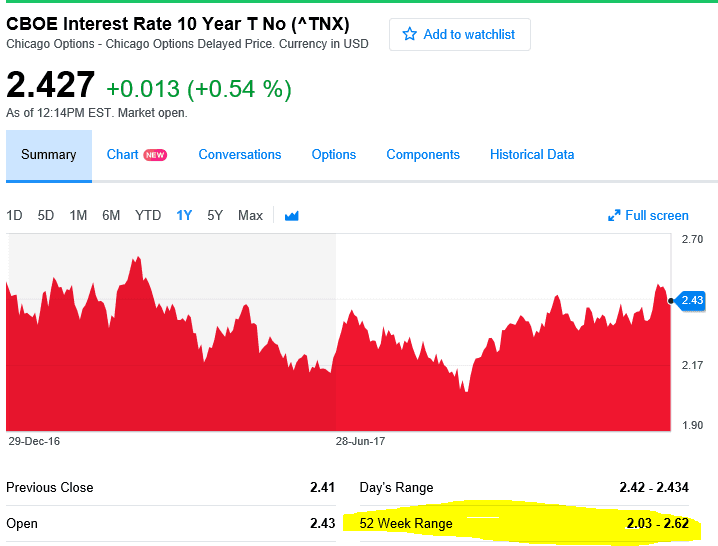Viewport: 718px width, 546px height.
Task: Click the NEW badge on Chart tab
Action: pyautogui.click(x=155, y=155)
